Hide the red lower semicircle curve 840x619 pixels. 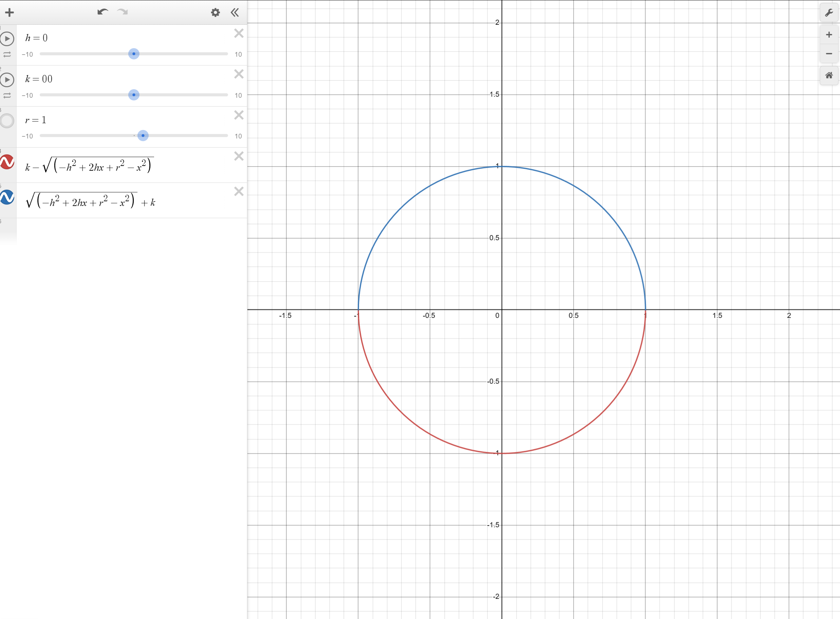click(7, 162)
